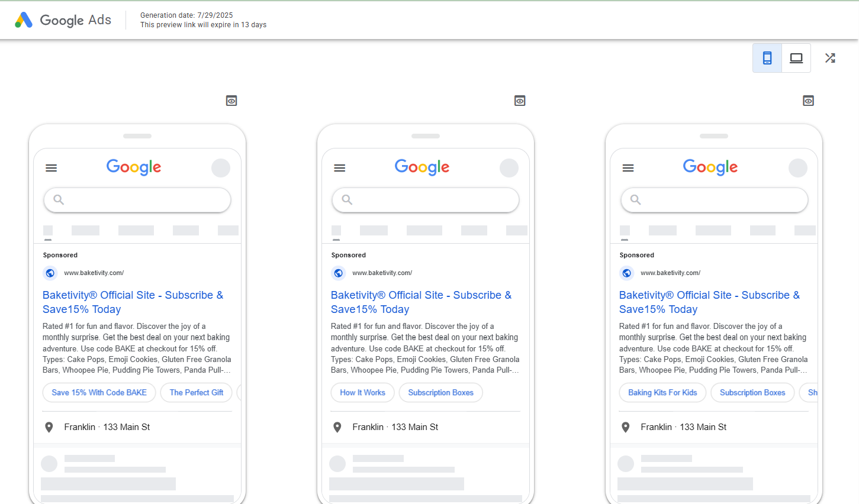This screenshot has width=859, height=504.
Task: Click globe favicon in first phone ad
Action: 50,273
